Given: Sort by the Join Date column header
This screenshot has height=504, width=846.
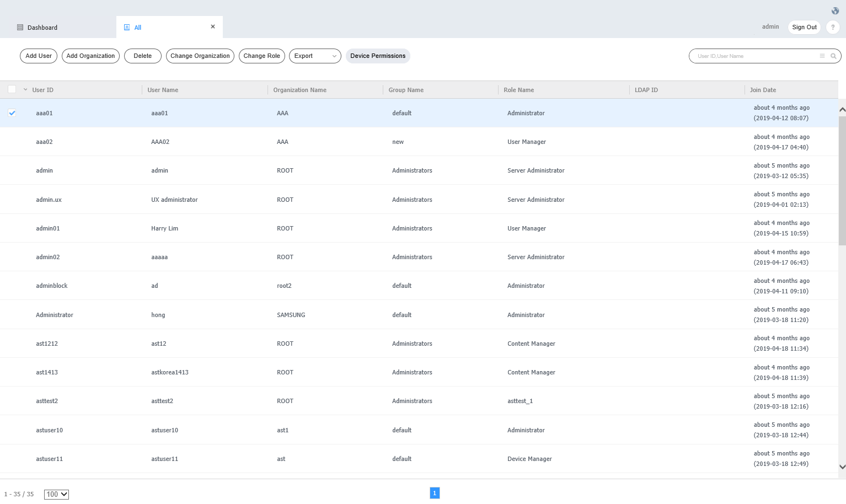Looking at the screenshot, I should (763, 90).
